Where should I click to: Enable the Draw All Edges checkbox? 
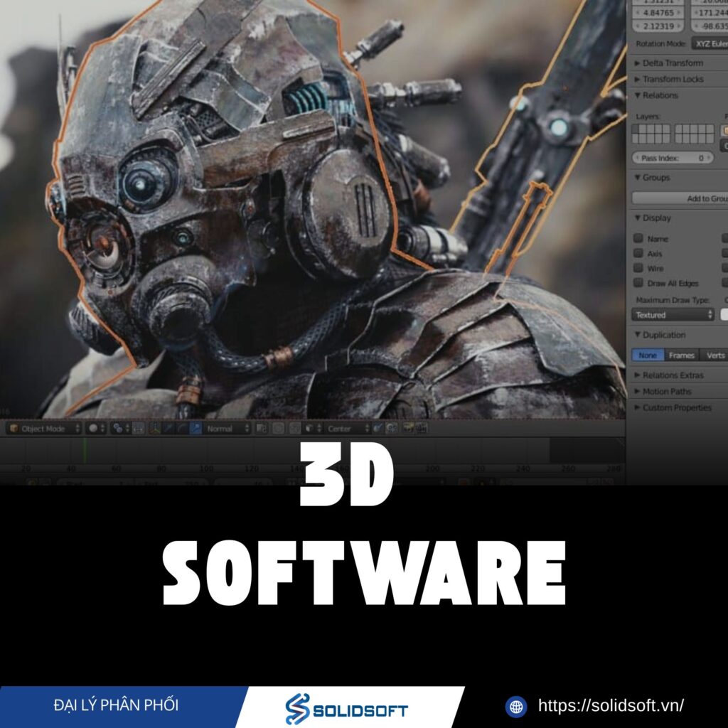click(638, 283)
